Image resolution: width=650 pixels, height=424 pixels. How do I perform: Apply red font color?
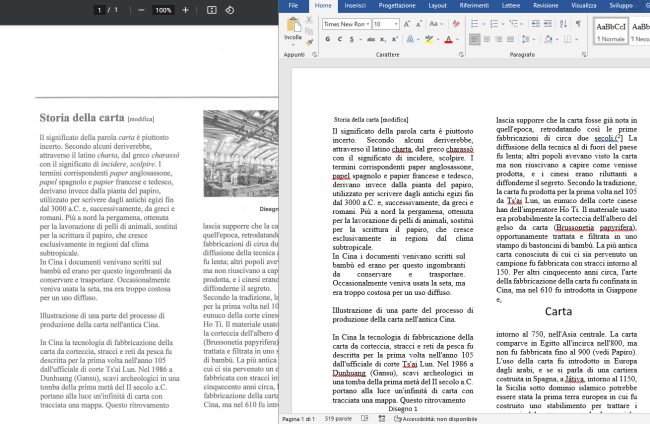point(449,39)
